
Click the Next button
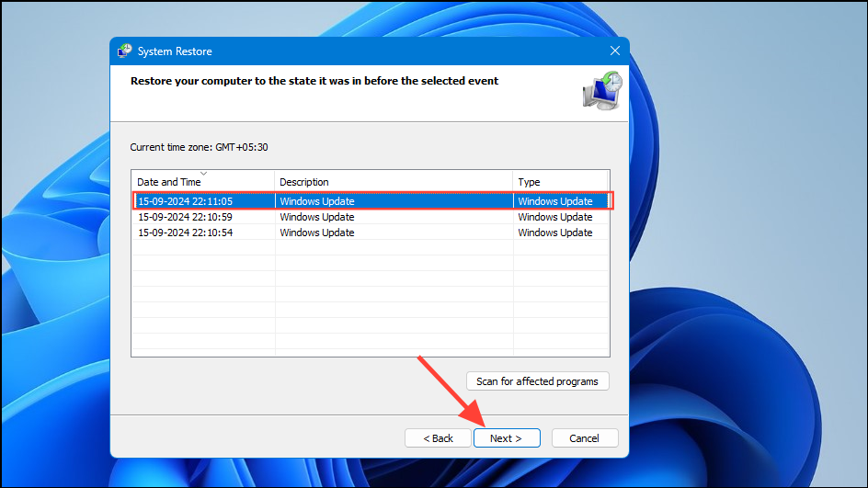pos(507,437)
